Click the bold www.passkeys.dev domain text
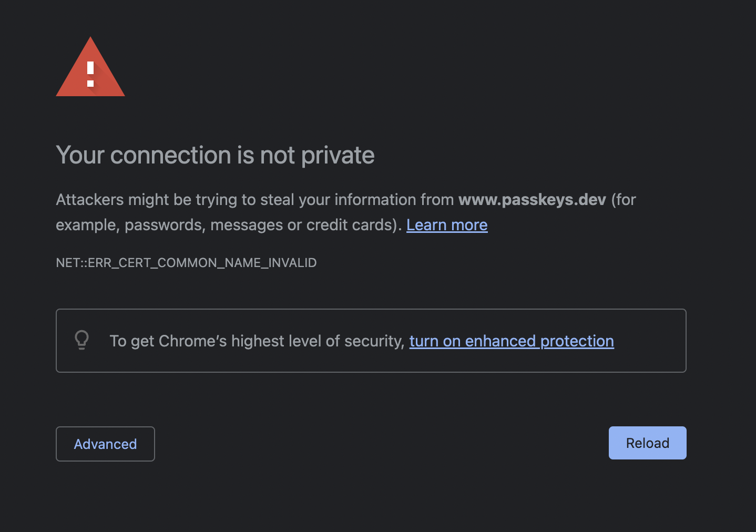 tap(532, 200)
